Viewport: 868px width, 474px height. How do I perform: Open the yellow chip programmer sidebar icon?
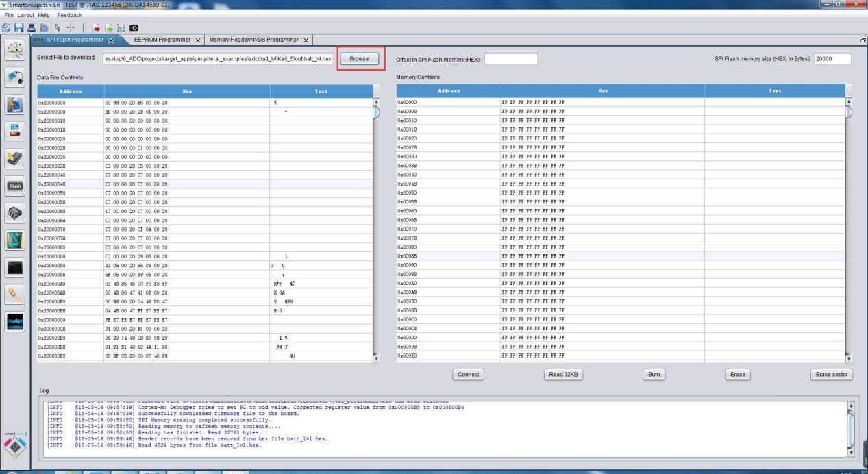coord(15,159)
